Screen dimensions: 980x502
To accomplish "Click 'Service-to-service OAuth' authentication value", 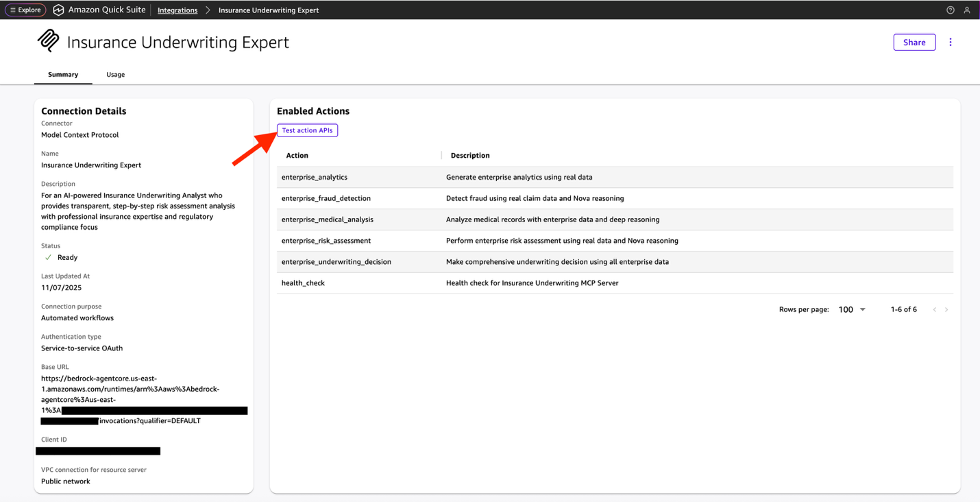I will pos(82,348).
